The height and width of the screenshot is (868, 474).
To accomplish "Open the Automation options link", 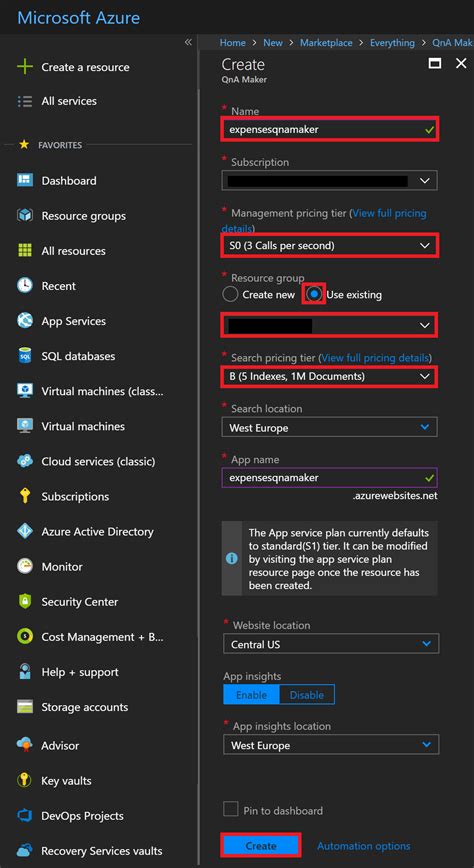I will point(364,846).
